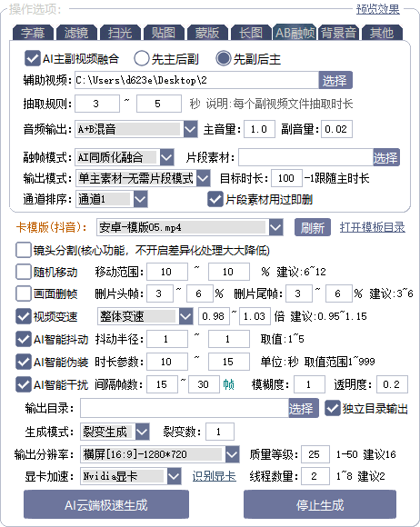Disable 独立目录输出 checkbox

click(x=332, y=408)
